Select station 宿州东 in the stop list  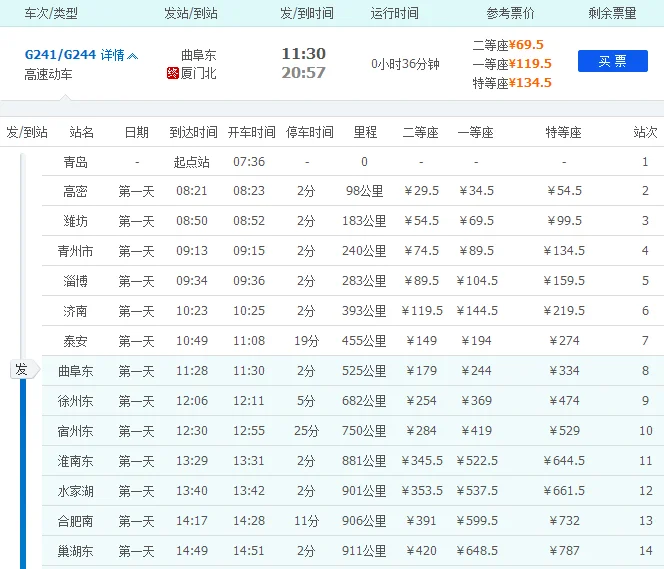pos(75,431)
